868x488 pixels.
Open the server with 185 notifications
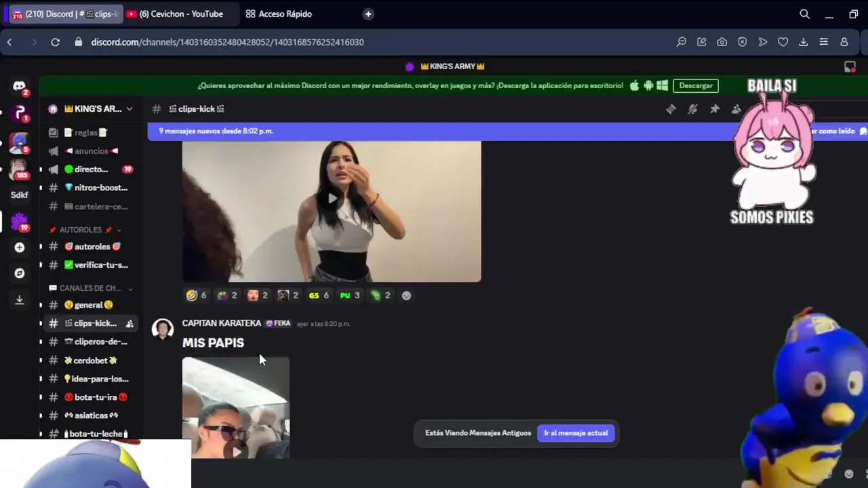[x=19, y=169]
